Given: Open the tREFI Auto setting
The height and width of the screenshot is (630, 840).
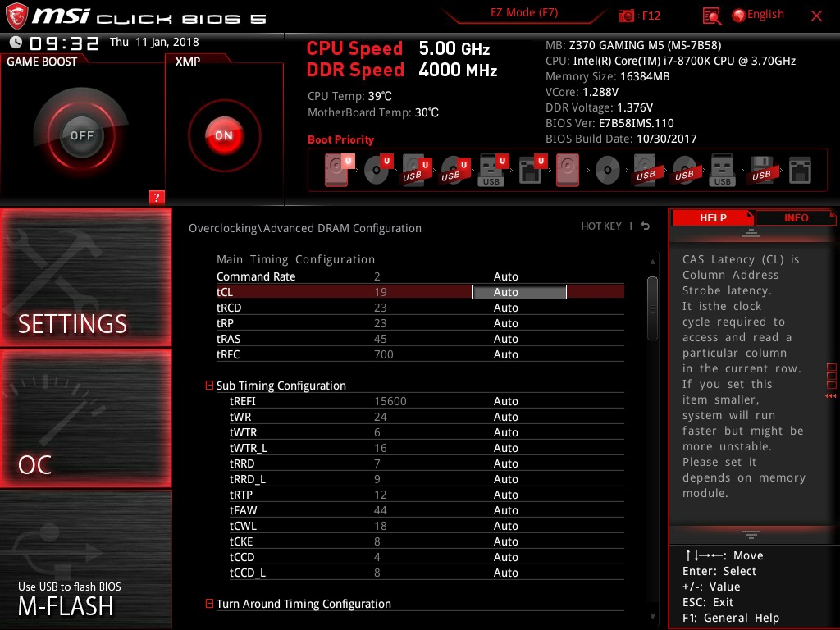Looking at the screenshot, I should click(x=505, y=401).
